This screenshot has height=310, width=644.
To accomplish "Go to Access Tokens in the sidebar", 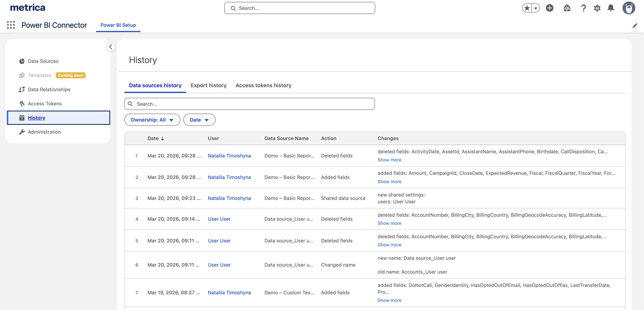I will pyautogui.click(x=45, y=104).
